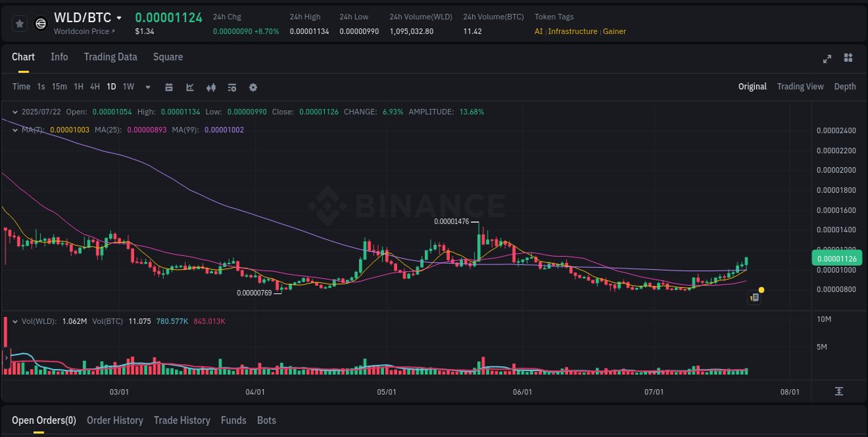This screenshot has width=868, height=437.
Task: Open the Trading Data tab
Action: click(x=110, y=57)
